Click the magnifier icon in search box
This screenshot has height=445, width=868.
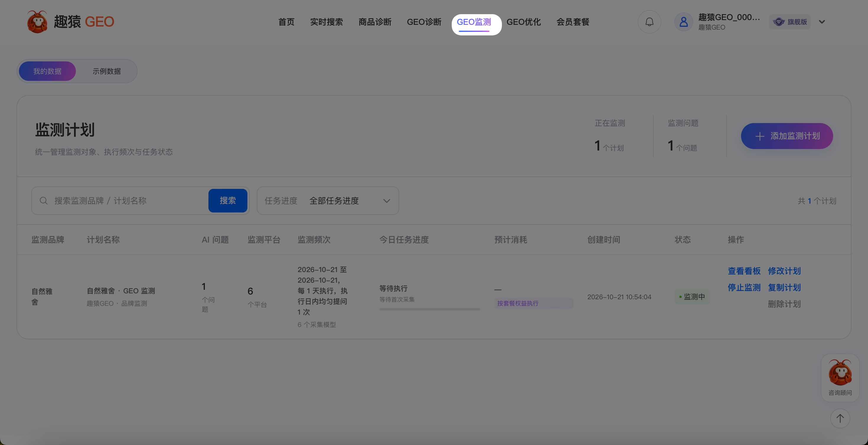coord(43,201)
